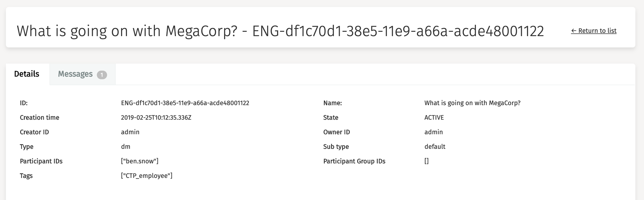Click the ben.snow participant IDs value
The width and height of the screenshot is (644, 200).
140,161
